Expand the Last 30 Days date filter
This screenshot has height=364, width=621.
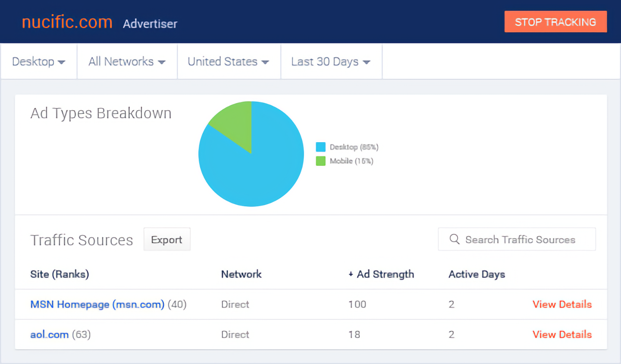(331, 62)
